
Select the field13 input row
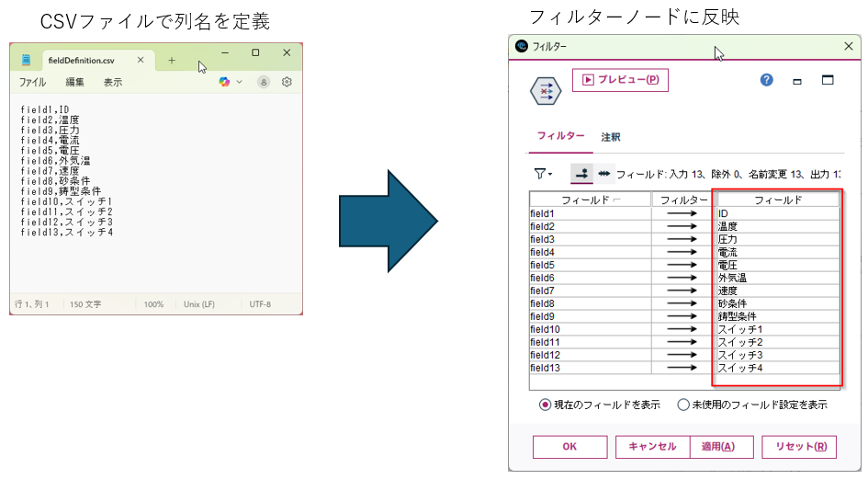click(590, 368)
